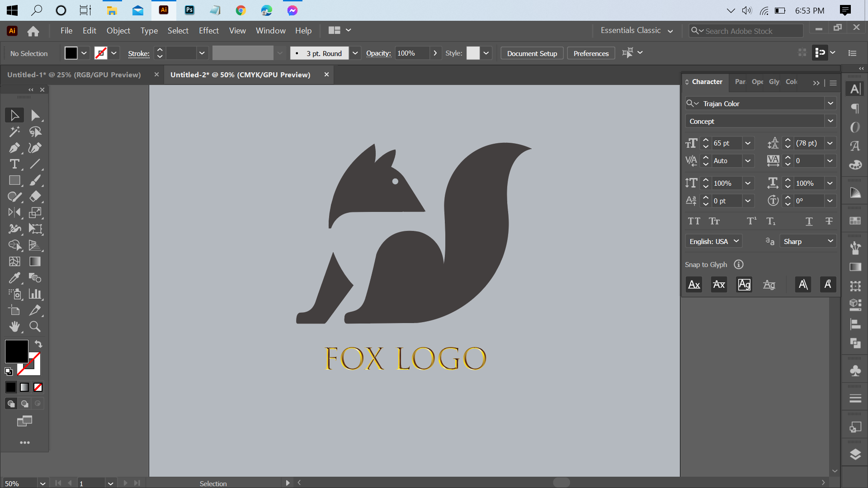Select the Zoom tool
The image size is (868, 488).
35,327
